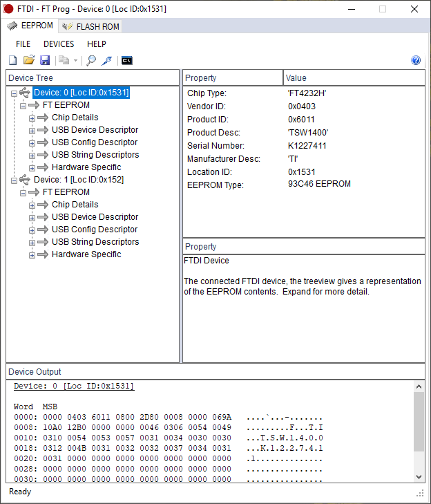Expand USB Config Descriptor under Device 0
The width and height of the screenshot is (431, 504).
coord(32,143)
